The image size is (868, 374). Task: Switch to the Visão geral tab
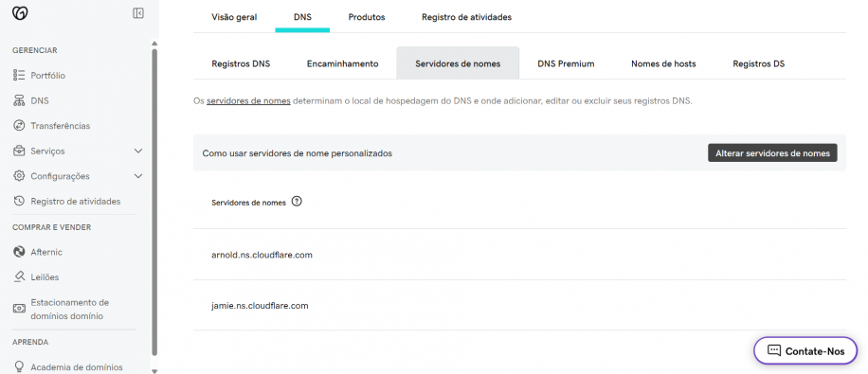pyautogui.click(x=234, y=17)
